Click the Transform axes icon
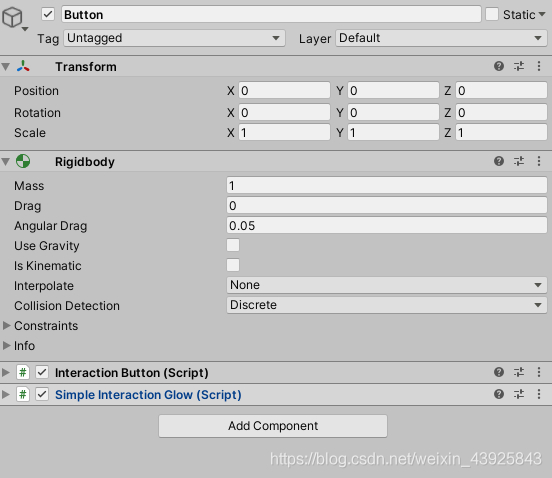This screenshot has width=552, height=478. tap(23, 66)
